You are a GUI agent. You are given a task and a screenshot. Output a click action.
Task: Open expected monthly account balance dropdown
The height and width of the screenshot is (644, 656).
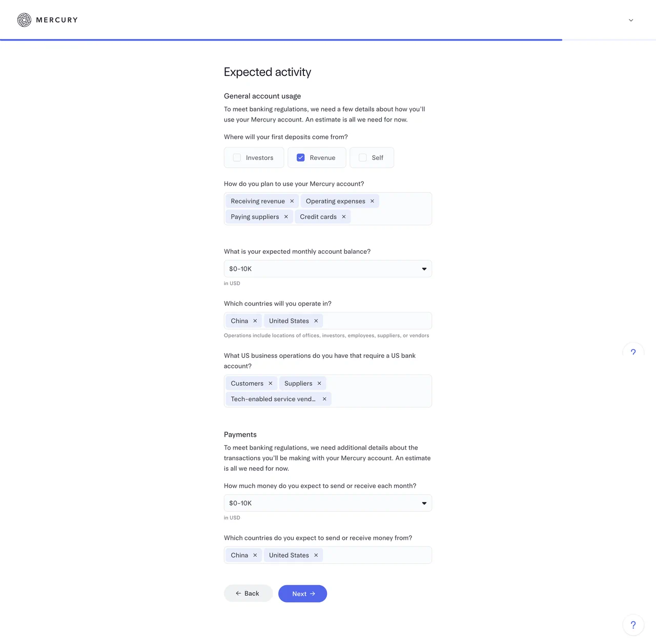(327, 269)
